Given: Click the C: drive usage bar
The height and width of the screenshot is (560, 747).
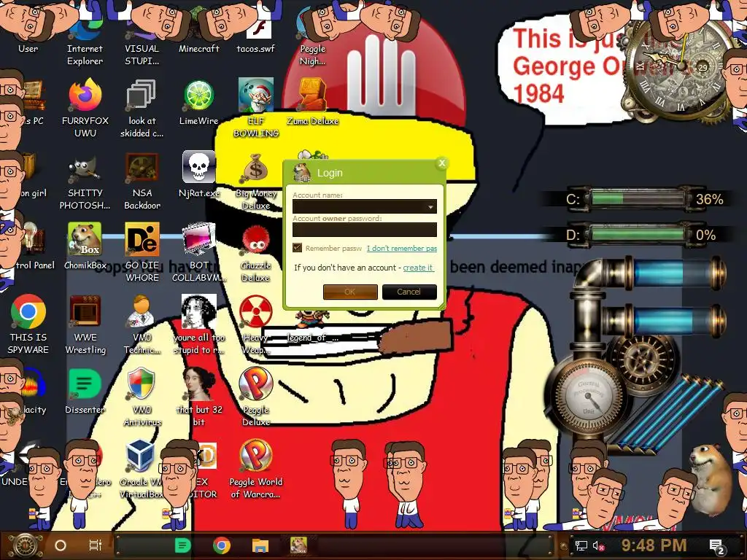Looking at the screenshot, I should 638,198.
